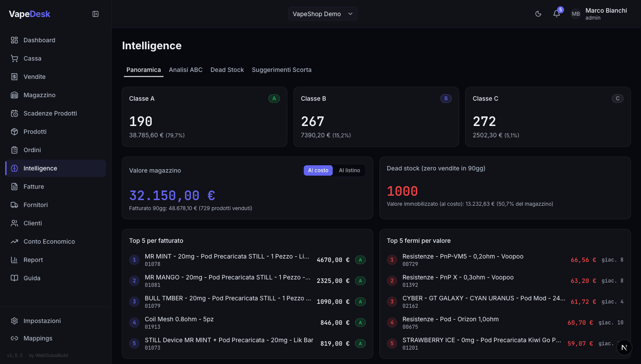Viewport: 641px width, 364px height.
Task: Click the notifications bell icon
Action: [556, 14]
